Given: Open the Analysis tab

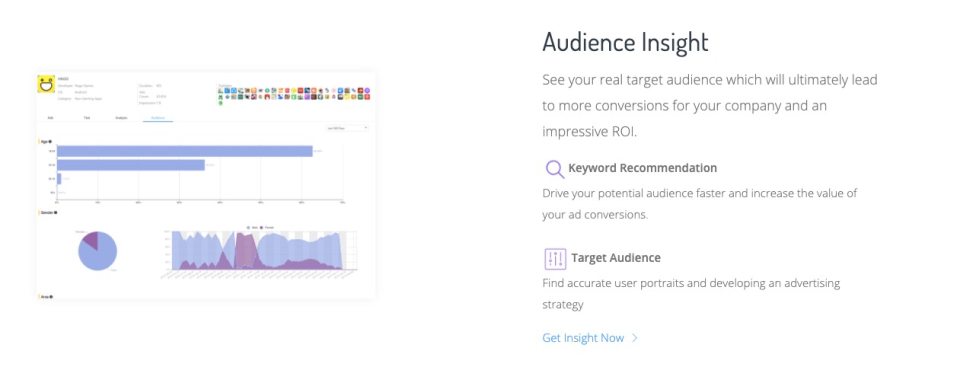Looking at the screenshot, I should click(121, 118).
